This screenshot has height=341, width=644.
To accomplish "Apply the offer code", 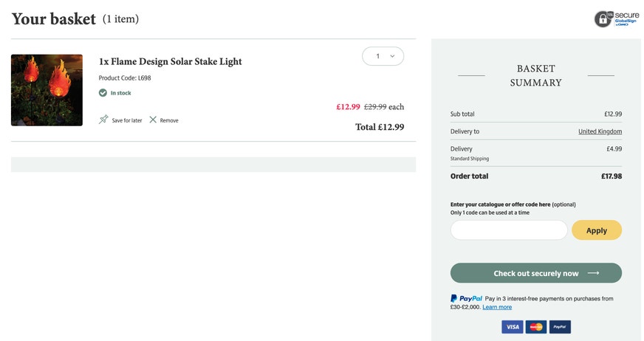I will point(596,230).
